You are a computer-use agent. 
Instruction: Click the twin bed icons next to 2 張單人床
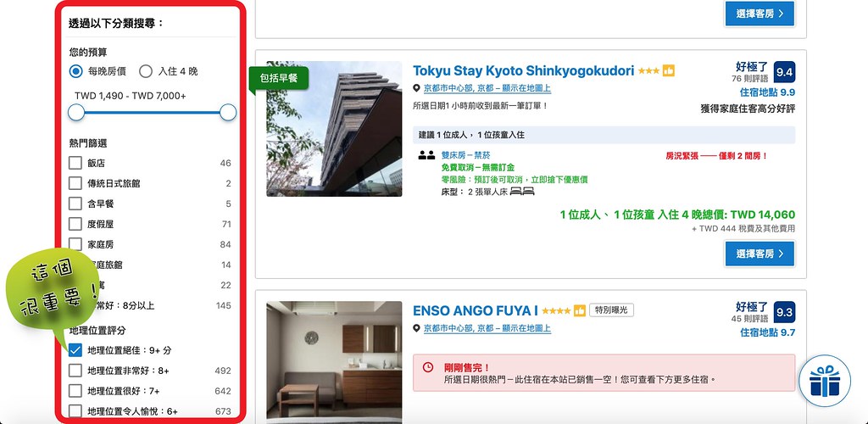(523, 192)
